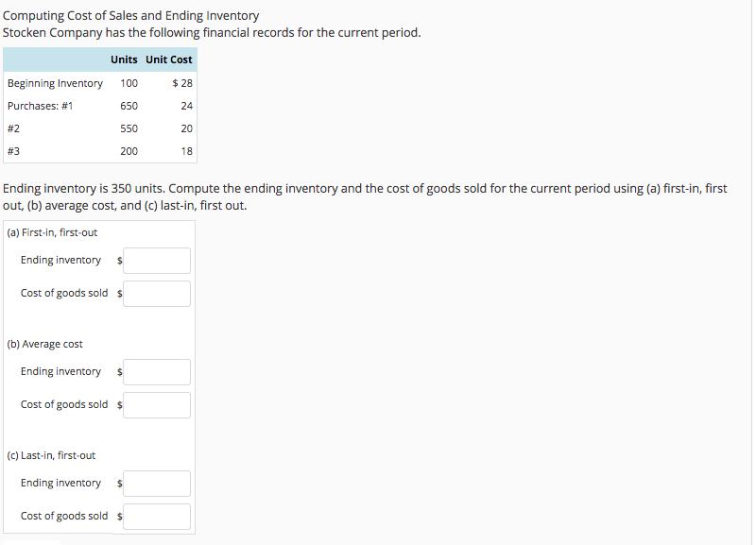Click the Average cost Cost of goods sold field
This screenshot has height=545, width=756.
coord(156,404)
